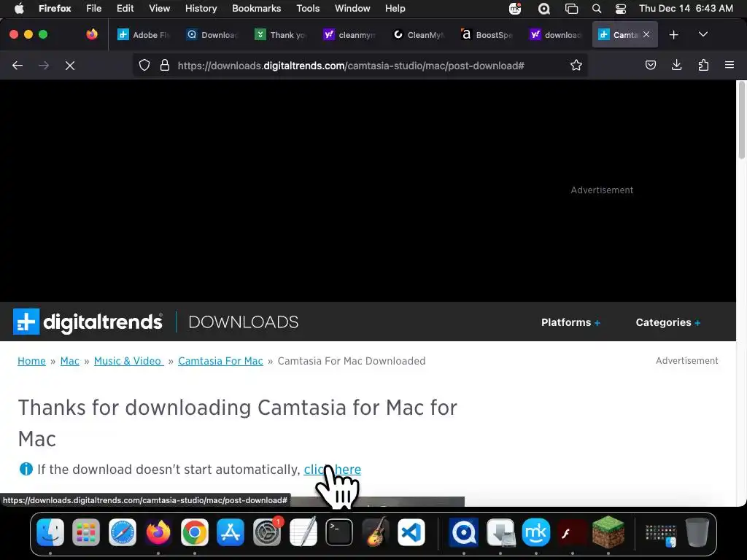This screenshot has height=560, width=747.
Task: Open Chrome from the Dock
Action: pos(194,532)
